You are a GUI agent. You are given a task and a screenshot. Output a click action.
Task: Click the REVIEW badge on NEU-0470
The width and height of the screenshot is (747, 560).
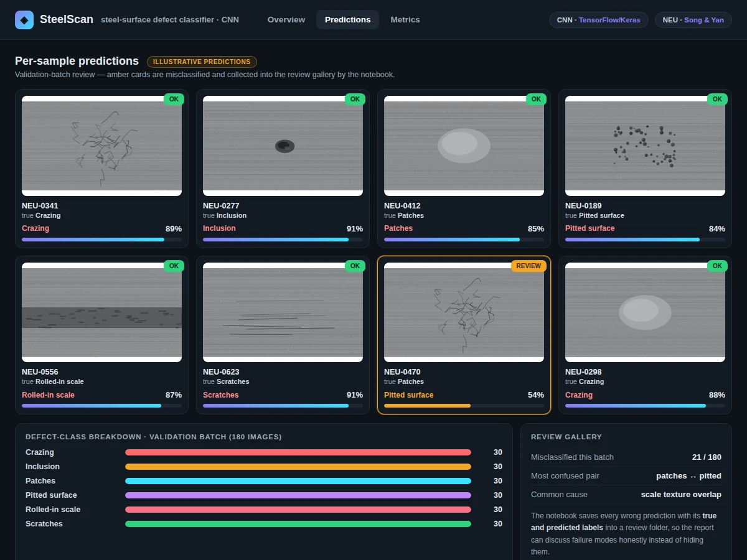pos(529,266)
